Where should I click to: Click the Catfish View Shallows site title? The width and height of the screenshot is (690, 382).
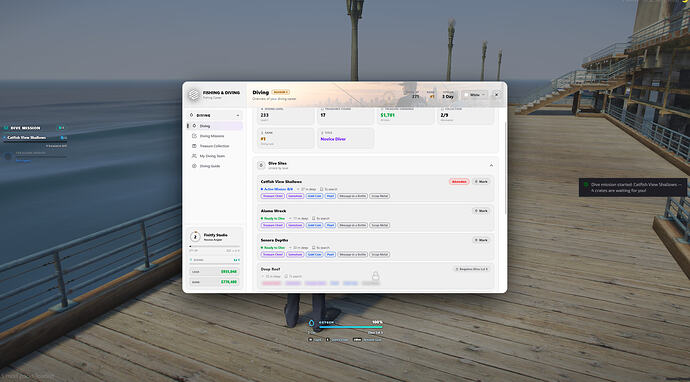click(x=281, y=181)
